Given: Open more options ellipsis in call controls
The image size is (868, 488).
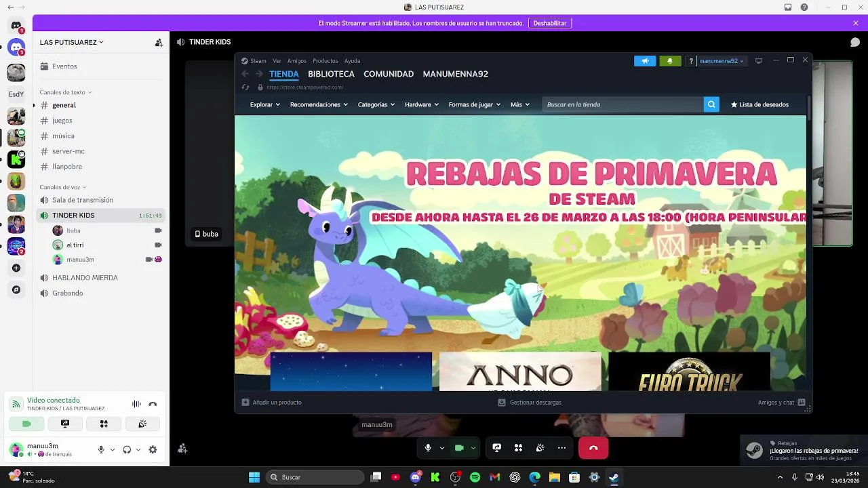Looking at the screenshot, I should click(561, 448).
